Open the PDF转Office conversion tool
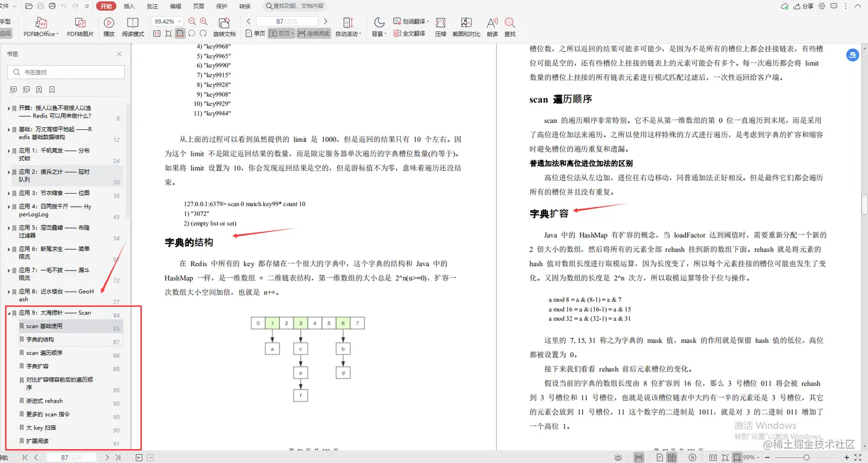 tap(40, 27)
